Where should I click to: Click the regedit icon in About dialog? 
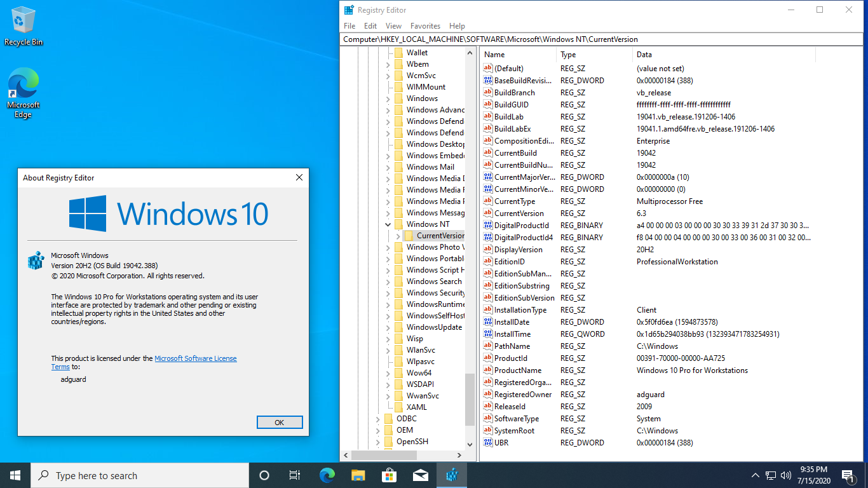(35, 262)
